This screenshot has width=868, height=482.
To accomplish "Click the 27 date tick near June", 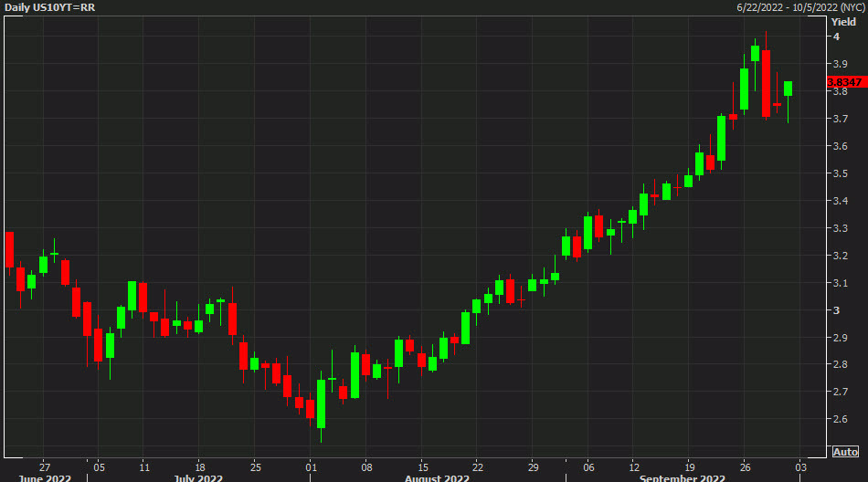I will [44, 464].
